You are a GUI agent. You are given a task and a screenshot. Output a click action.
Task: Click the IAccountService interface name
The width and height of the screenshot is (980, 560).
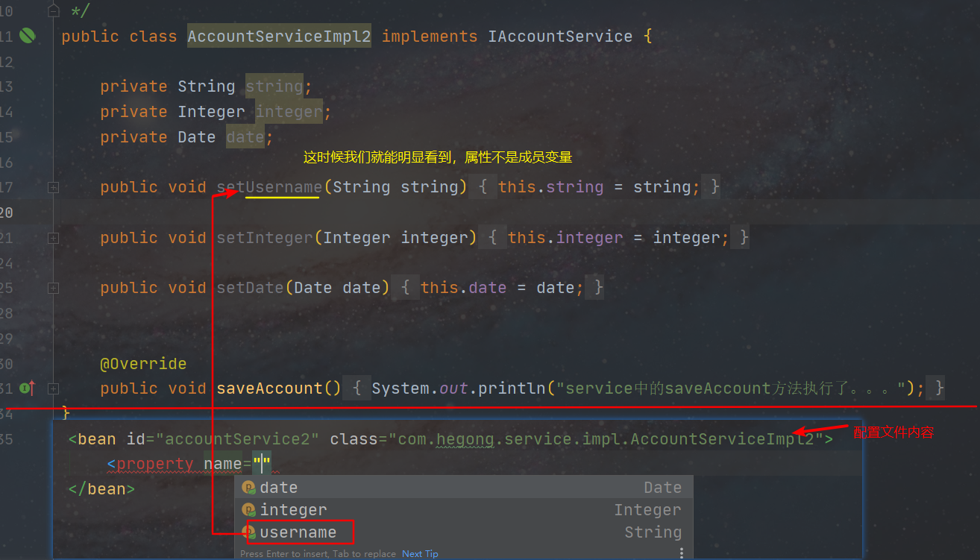click(560, 37)
